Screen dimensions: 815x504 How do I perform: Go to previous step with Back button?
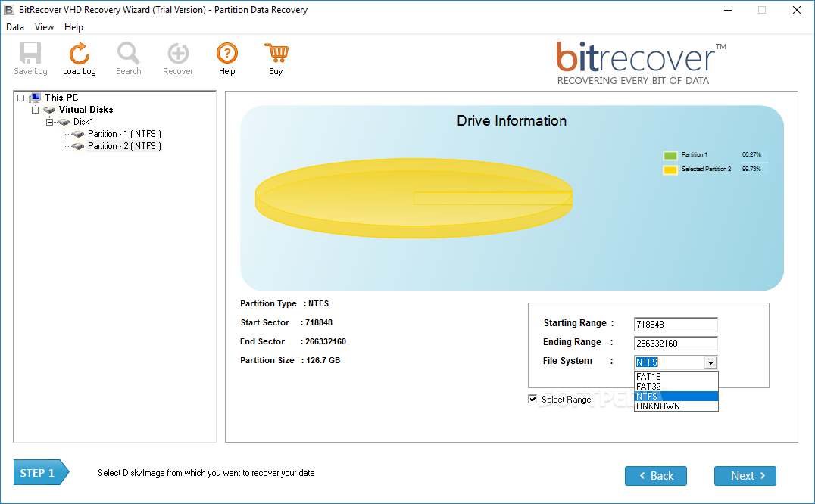pyautogui.click(x=655, y=476)
